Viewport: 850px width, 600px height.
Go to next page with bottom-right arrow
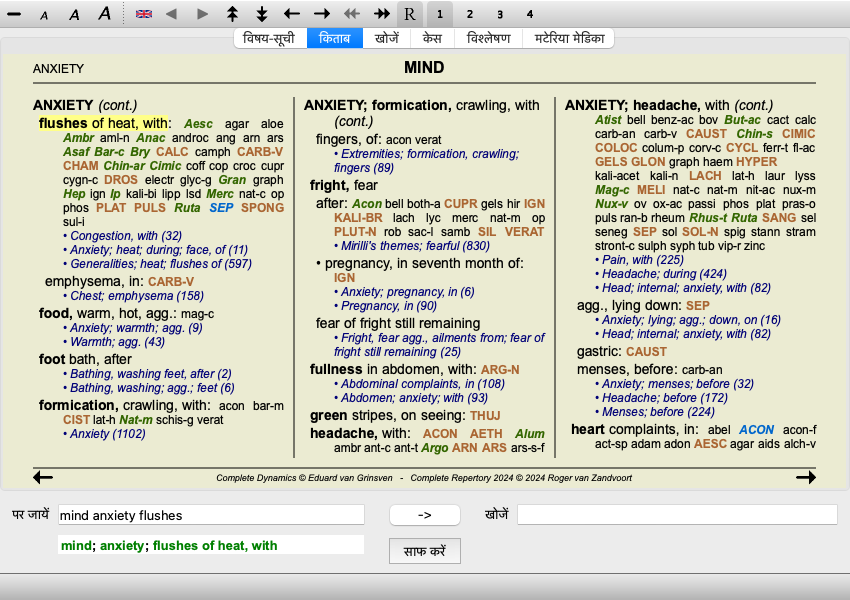click(x=805, y=478)
